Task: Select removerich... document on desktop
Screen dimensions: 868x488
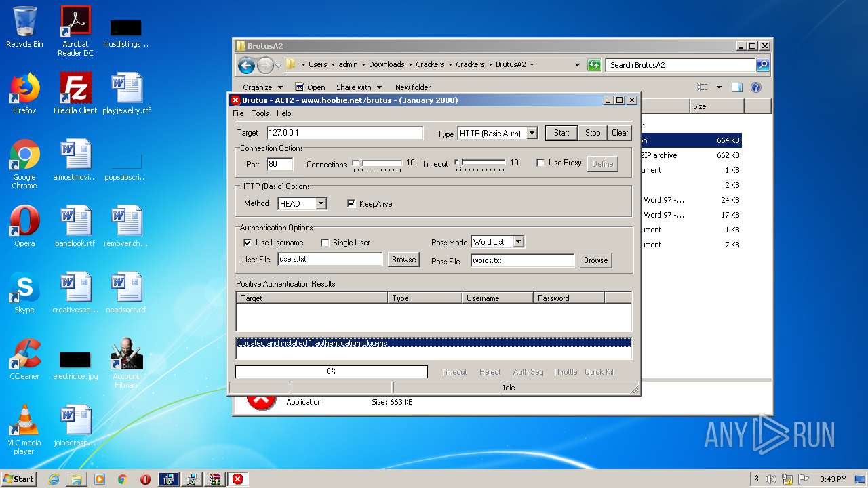Action: tap(126, 226)
